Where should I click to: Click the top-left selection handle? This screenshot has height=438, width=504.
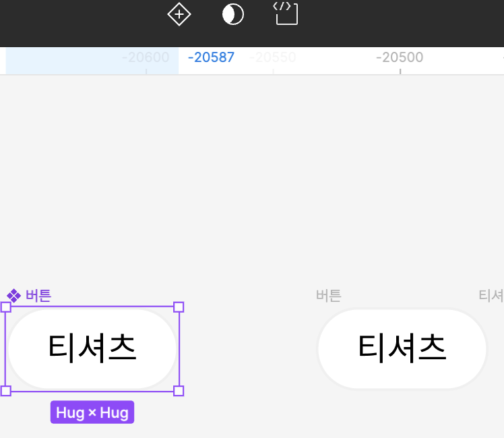coord(6,307)
